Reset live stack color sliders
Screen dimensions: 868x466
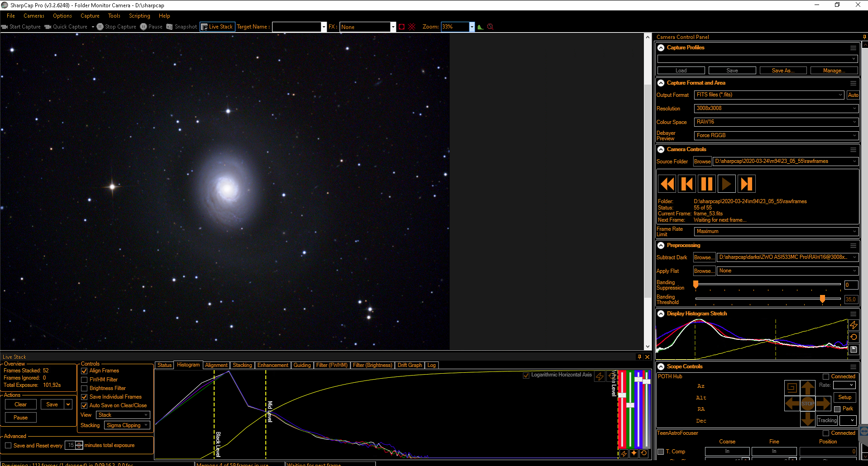coord(644,453)
